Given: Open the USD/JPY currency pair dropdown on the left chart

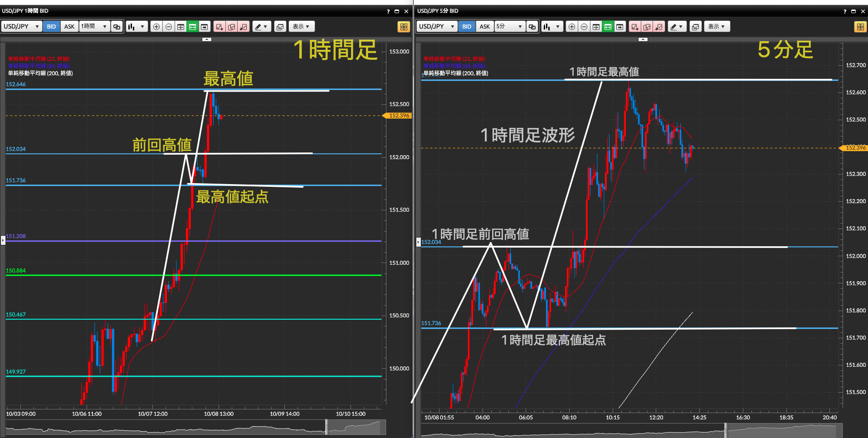Looking at the screenshot, I should point(21,27).
